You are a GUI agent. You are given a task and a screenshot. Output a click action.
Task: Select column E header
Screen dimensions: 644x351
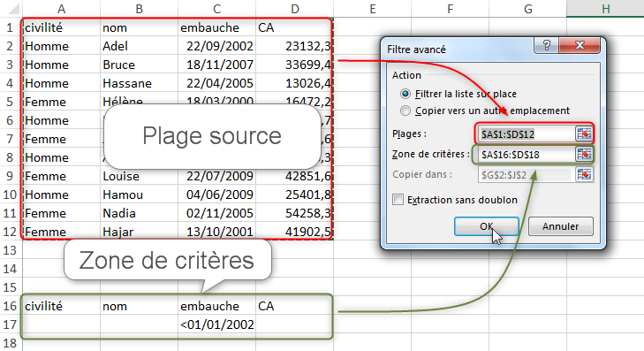pos(373,9)
